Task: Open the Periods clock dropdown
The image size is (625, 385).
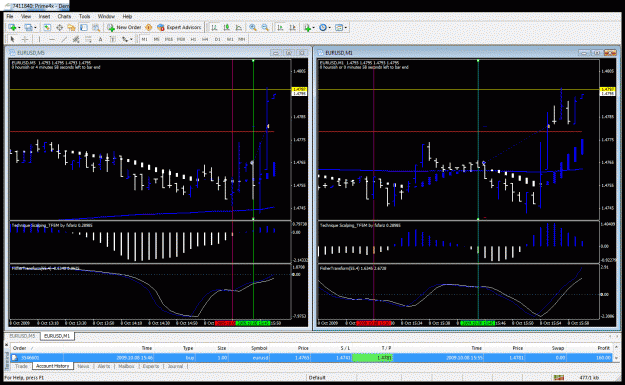Action: tap(325, 28)
